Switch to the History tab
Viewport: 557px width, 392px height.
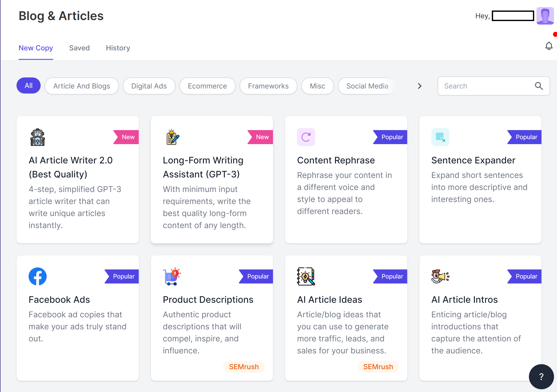point(118,48)
